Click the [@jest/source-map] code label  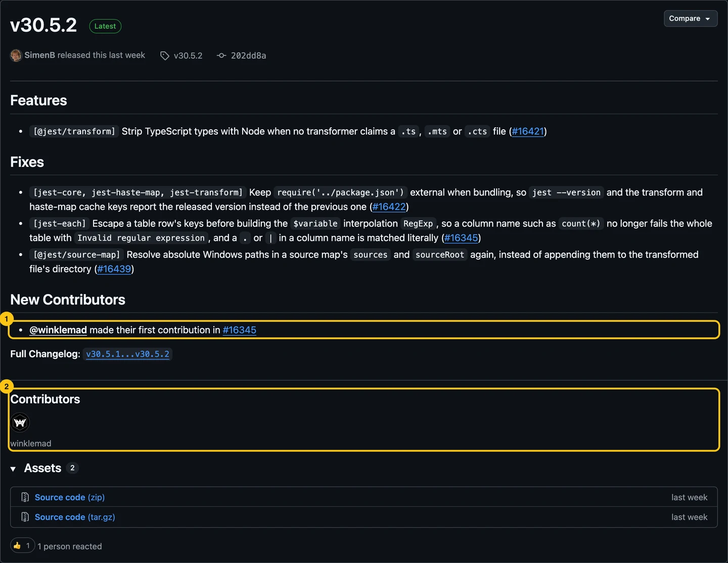coord(77,255)
